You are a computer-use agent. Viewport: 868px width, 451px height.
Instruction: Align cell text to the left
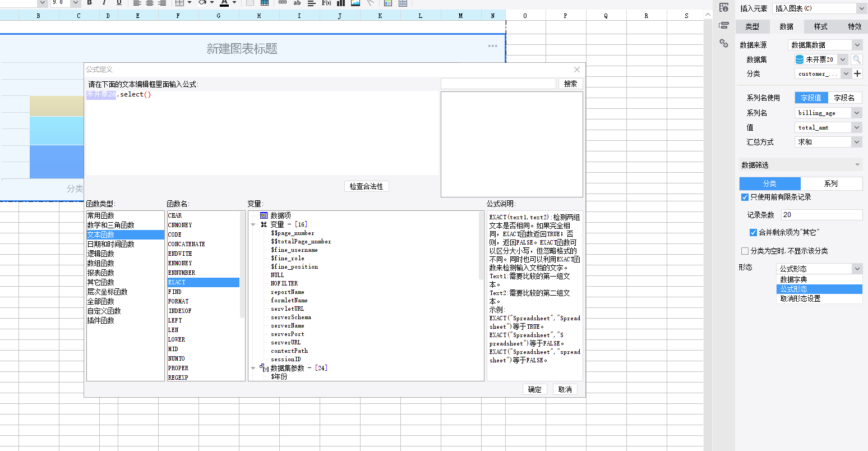tap(137, 3)
